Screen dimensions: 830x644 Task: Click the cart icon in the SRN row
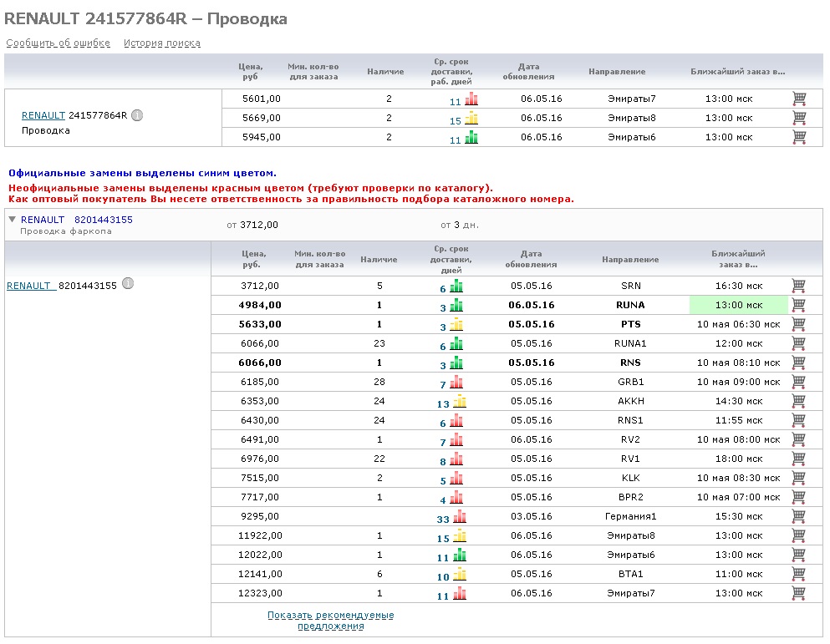coord(799,286)
